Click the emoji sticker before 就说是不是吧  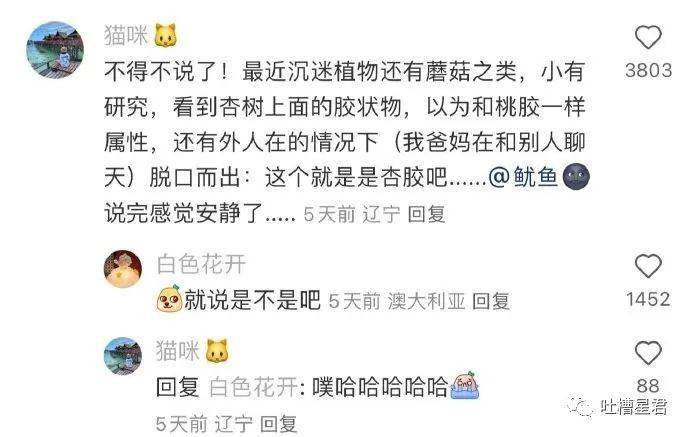(169, 299)
